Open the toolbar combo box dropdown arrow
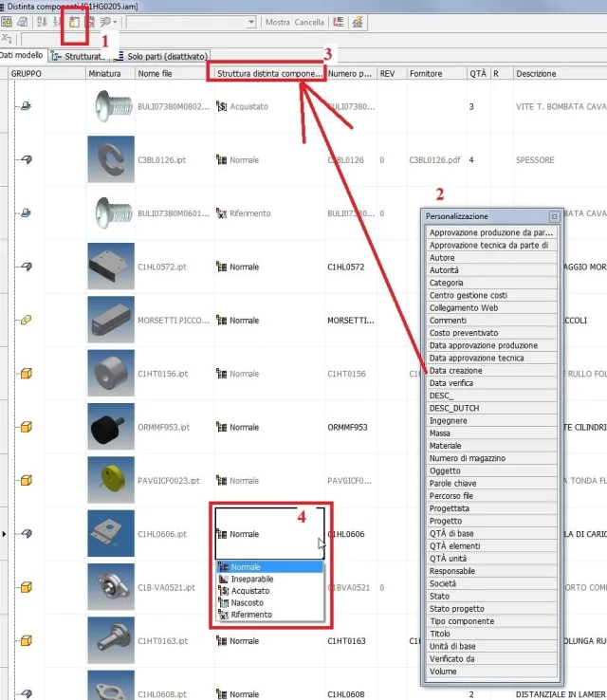607x700 pixels. 251,22
